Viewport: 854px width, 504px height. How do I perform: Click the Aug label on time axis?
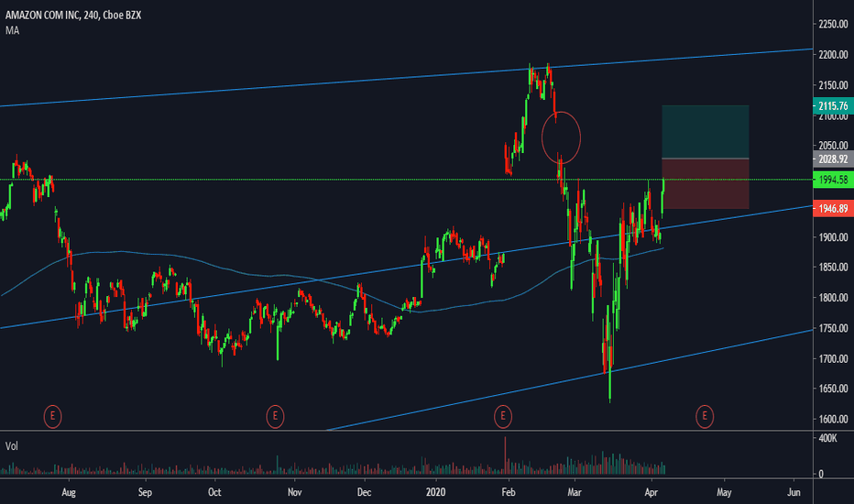pyautogui.click(x=69, y=493)
